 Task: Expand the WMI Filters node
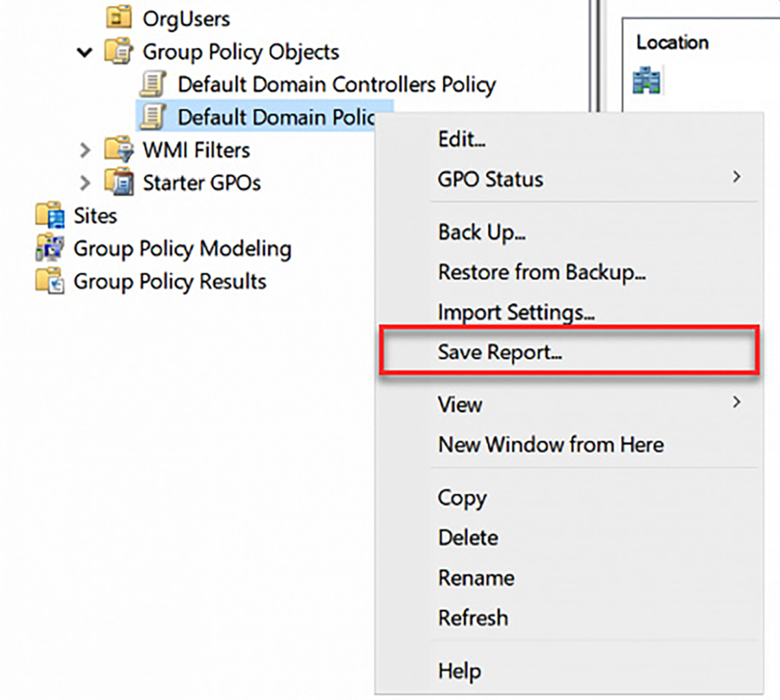click(x=85, y=150)
